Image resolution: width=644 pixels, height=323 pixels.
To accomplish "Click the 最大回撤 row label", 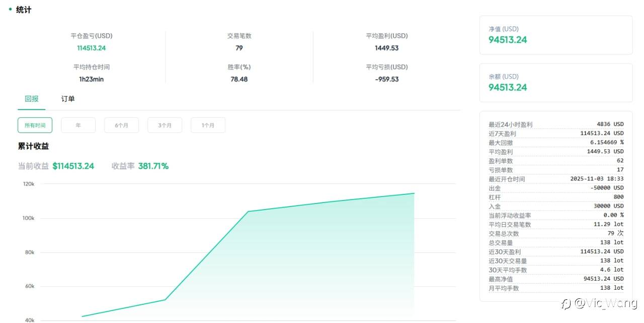I will (x=501, y=143).
